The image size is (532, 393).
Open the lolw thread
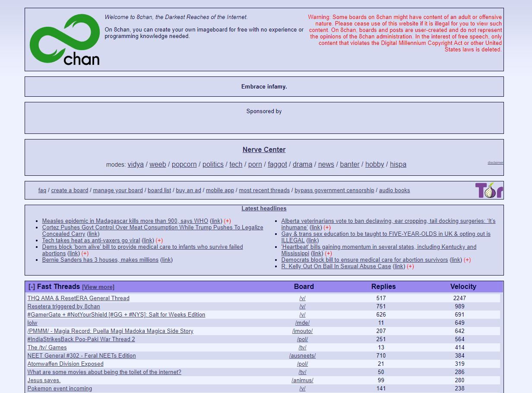click(32, 323)
